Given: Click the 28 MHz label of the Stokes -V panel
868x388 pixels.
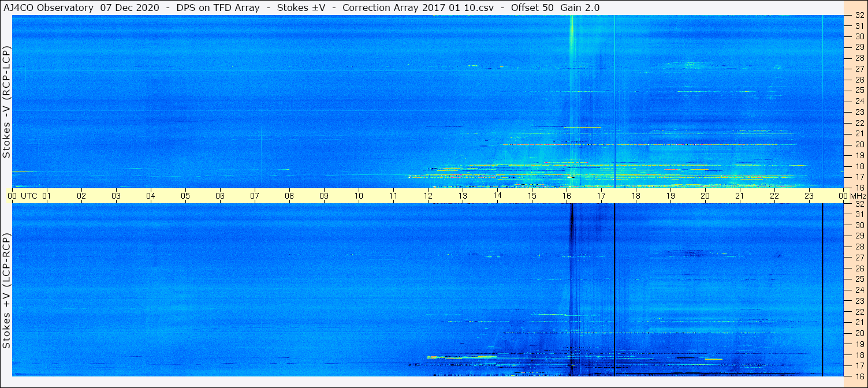Looking at the screenshot, I should click(859, 58).
